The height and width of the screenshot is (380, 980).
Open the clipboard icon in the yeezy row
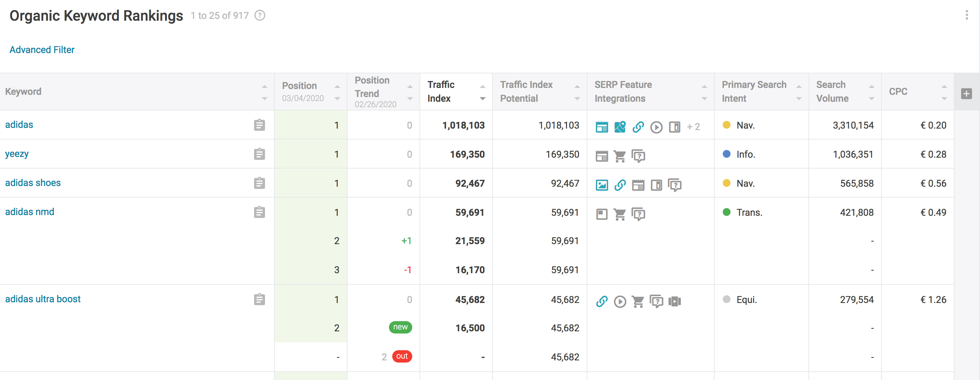(x=260, y=154)
